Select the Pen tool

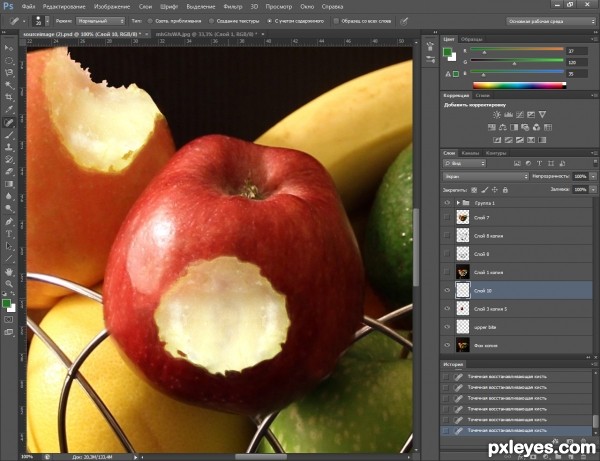(9, 221)
